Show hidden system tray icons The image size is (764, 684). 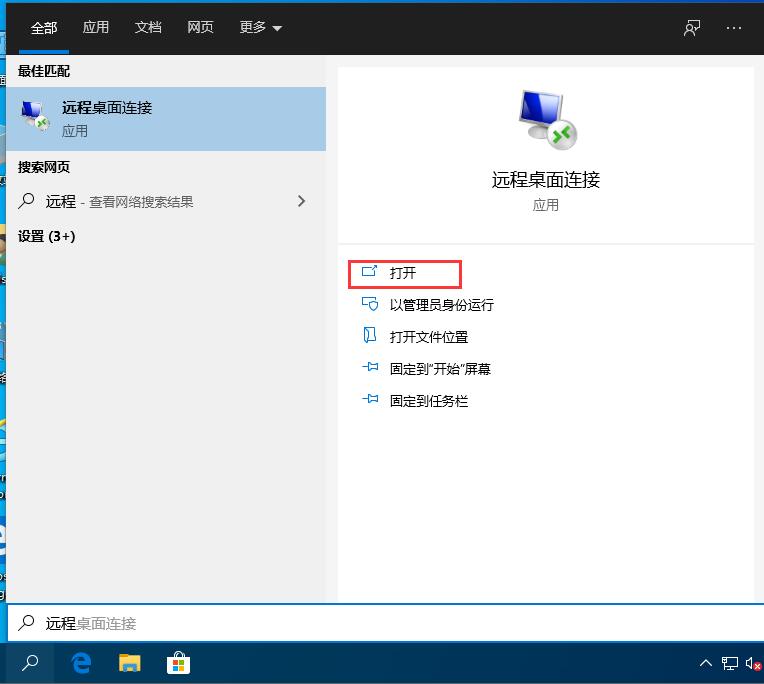(706, 663)
